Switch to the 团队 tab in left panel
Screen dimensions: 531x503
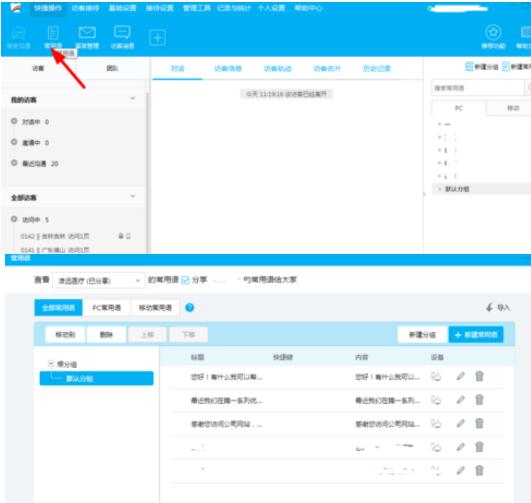pos(112,68)
